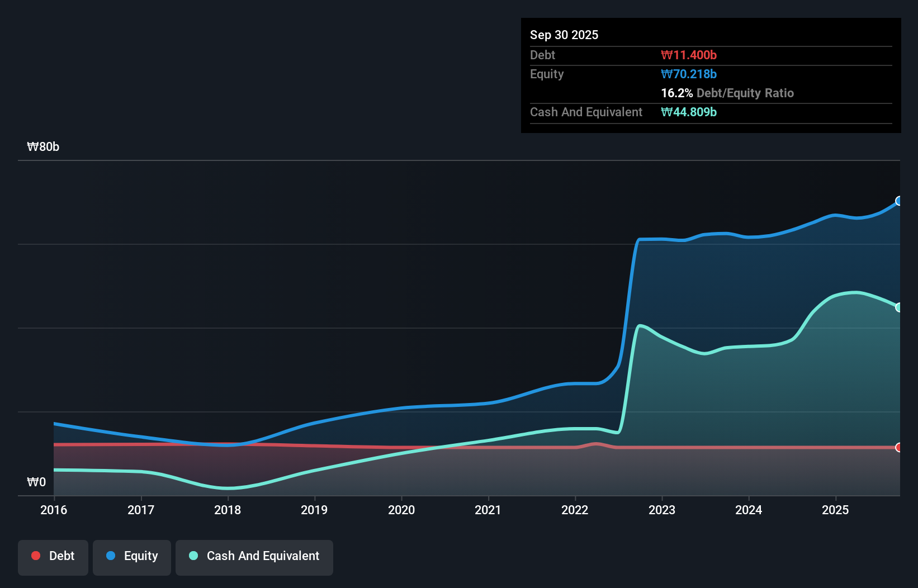The width and height of the screenshot is (918, 588).
Task: Toggle the Debt series with its legend button
Action: (x=53, y=557)
